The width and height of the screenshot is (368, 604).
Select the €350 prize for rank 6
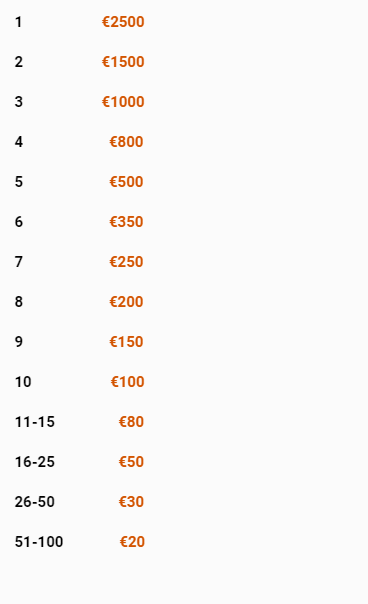(126, 222)
